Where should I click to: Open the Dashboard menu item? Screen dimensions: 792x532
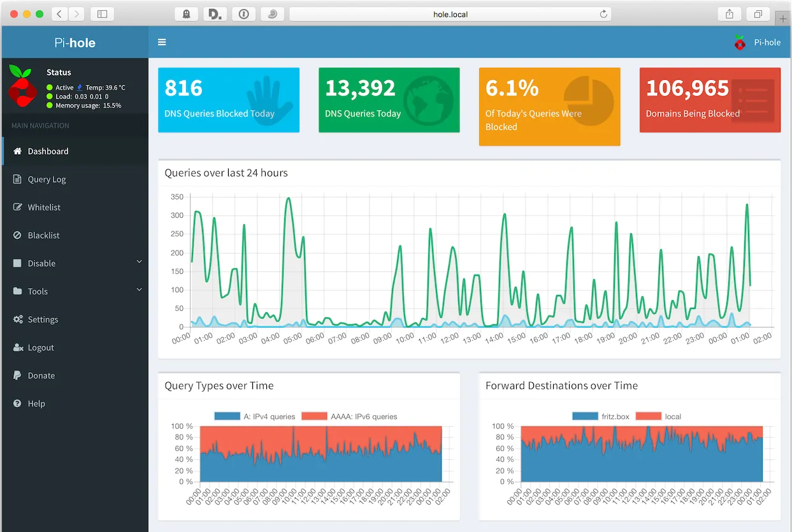[75, 151]
